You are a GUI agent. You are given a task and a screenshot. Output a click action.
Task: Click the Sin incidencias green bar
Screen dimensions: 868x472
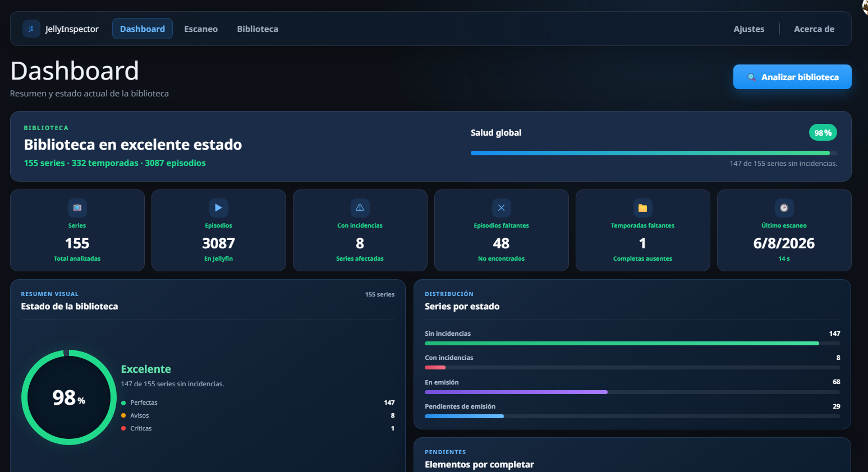[x=632, y=343]
